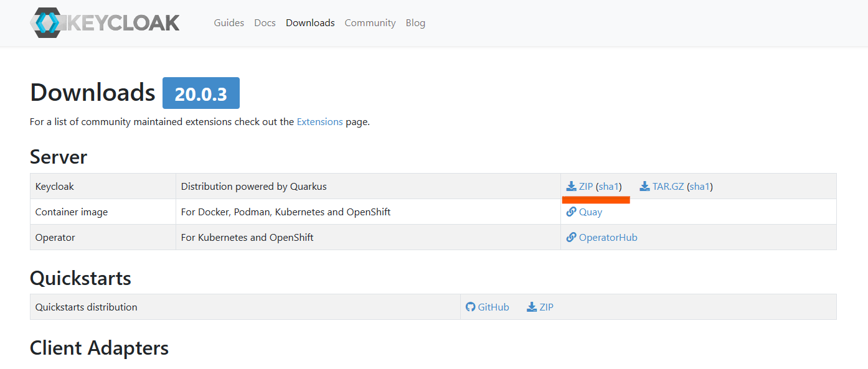Click the chain link icon beside Quay

click(571, 212)
